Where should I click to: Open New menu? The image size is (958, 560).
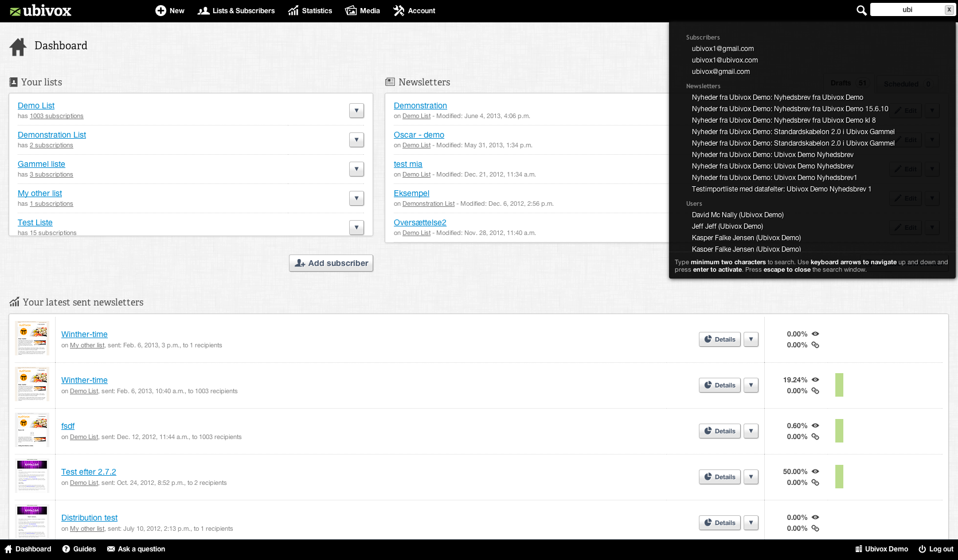tap(170, 11)
